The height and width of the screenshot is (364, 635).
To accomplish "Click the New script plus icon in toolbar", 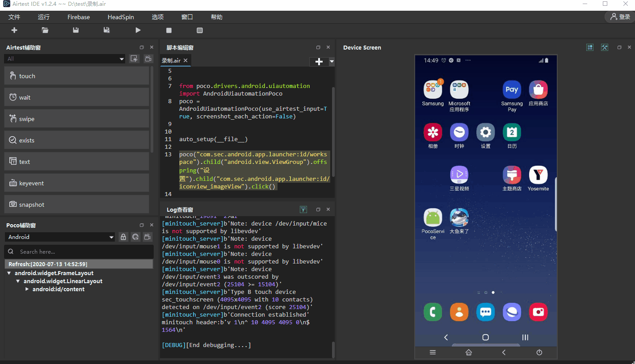I will coord(14,30).
